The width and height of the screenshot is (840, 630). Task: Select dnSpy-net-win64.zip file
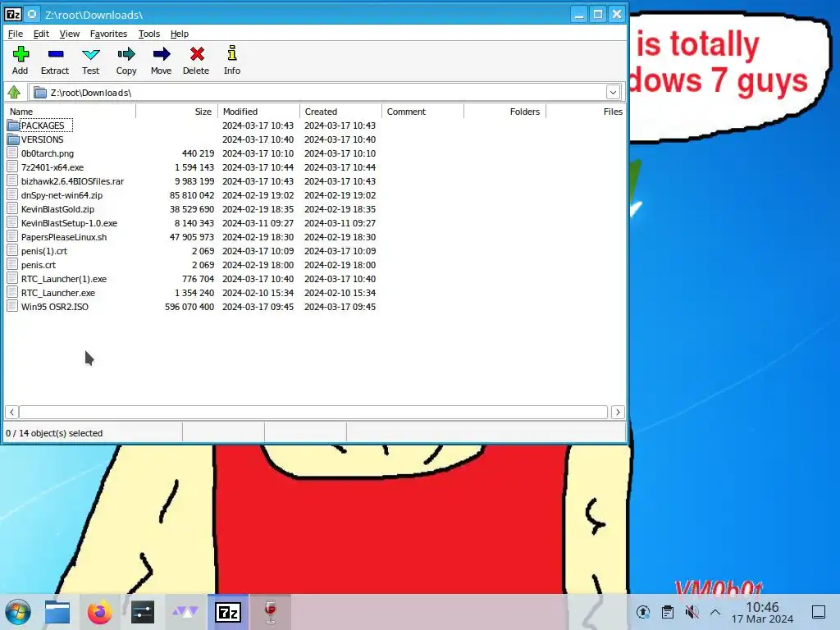point(62,195)
